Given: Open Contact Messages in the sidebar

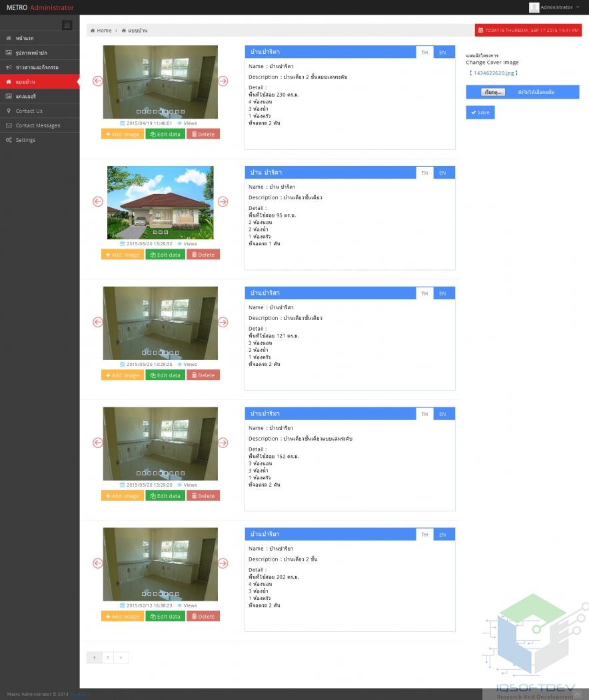Looking at the screenshot, I should pos(40,125).
